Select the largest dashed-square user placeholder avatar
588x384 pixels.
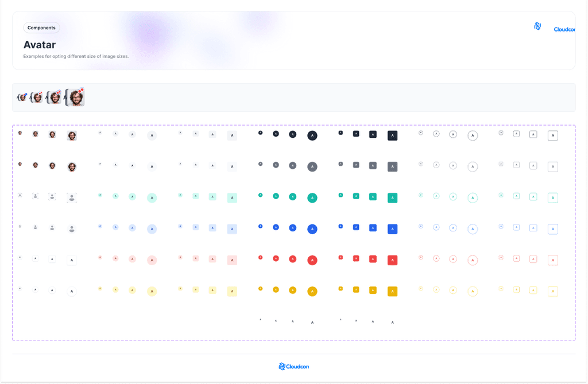click(72, 197)
